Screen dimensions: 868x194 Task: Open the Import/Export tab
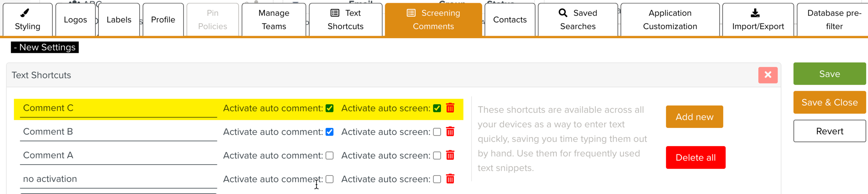pyautogui.click(x=758, y=20)
